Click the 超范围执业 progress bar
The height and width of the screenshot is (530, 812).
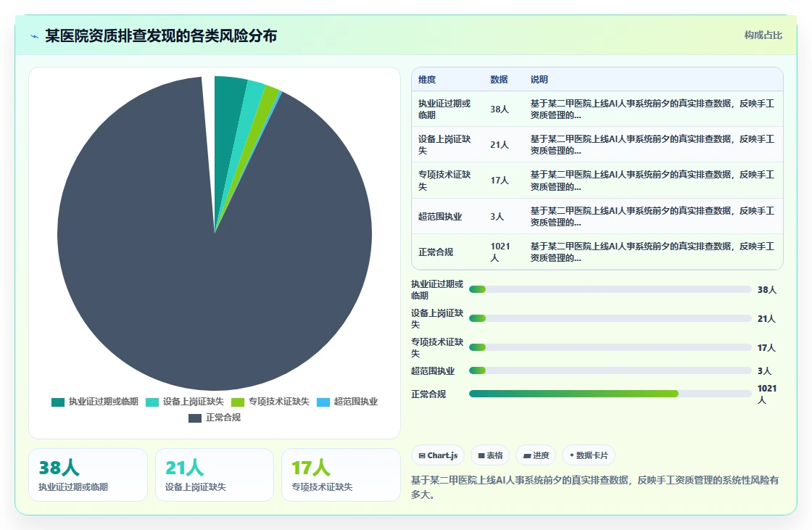tap(610, 370)
